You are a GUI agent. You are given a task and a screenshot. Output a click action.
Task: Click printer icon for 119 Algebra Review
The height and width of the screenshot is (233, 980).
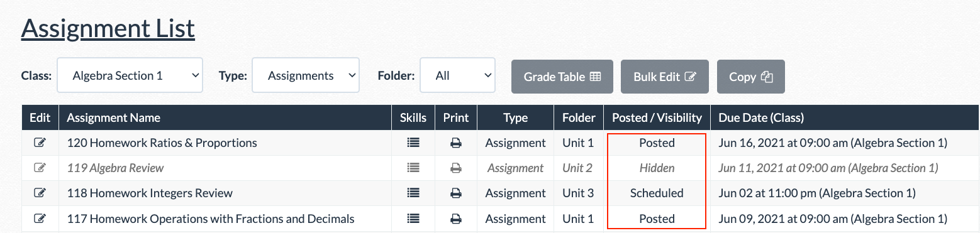click(456, 168)
